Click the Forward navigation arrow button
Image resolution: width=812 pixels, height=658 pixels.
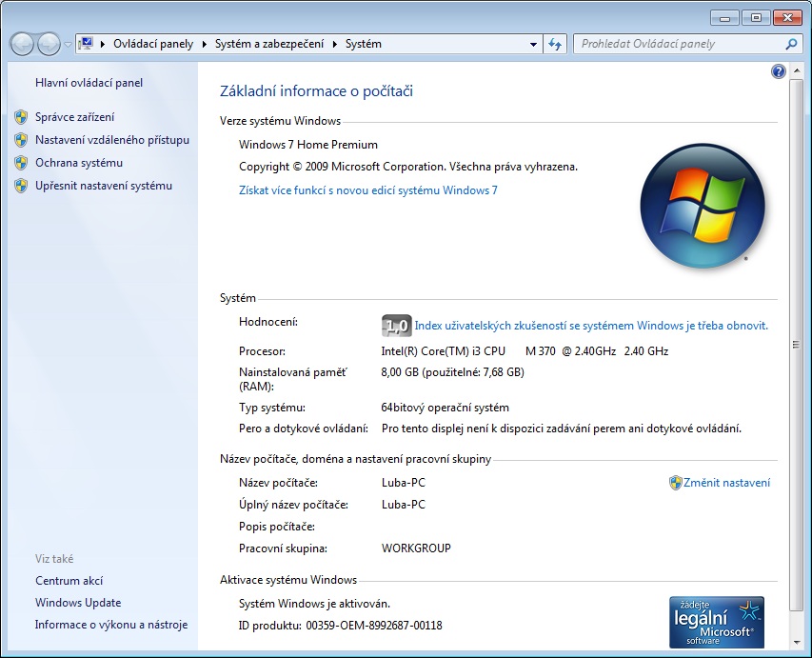click(x=49, y=44)
